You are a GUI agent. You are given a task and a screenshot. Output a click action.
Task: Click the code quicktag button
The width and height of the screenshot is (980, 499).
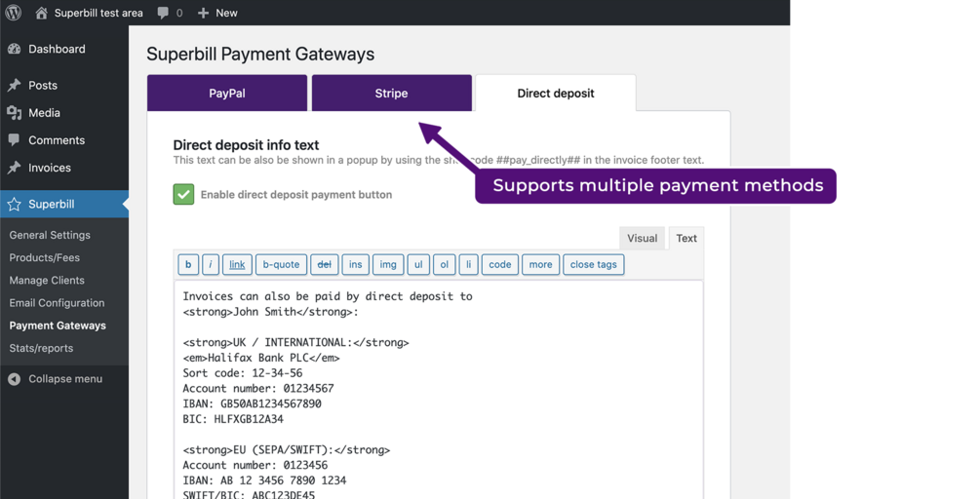pyautogui.click(x=500, y=264)
